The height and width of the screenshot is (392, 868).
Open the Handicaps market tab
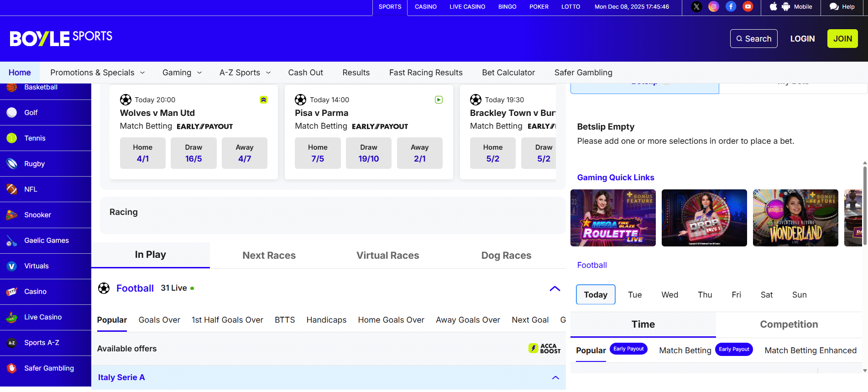click(326, 320)
